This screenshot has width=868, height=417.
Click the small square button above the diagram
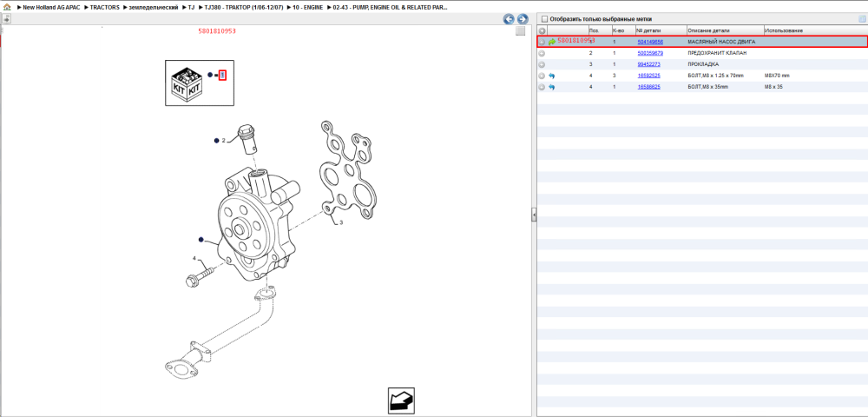point(520,31)
